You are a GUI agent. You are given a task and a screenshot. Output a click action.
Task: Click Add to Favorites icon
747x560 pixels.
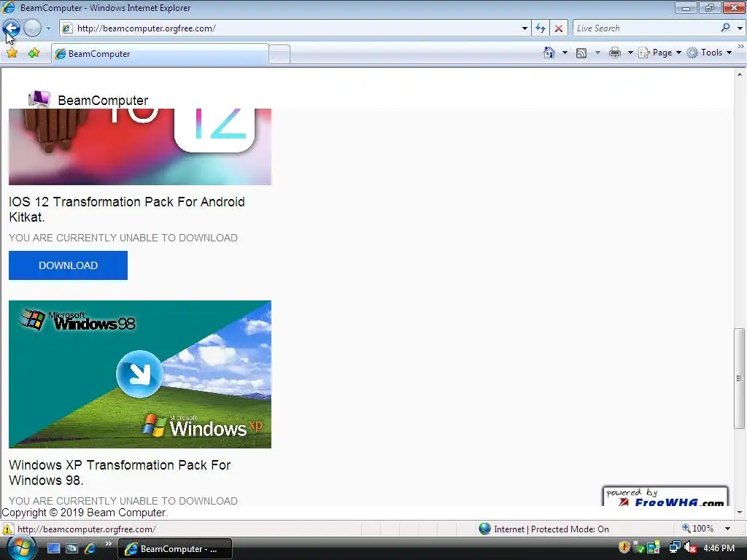tap(34, 52)
